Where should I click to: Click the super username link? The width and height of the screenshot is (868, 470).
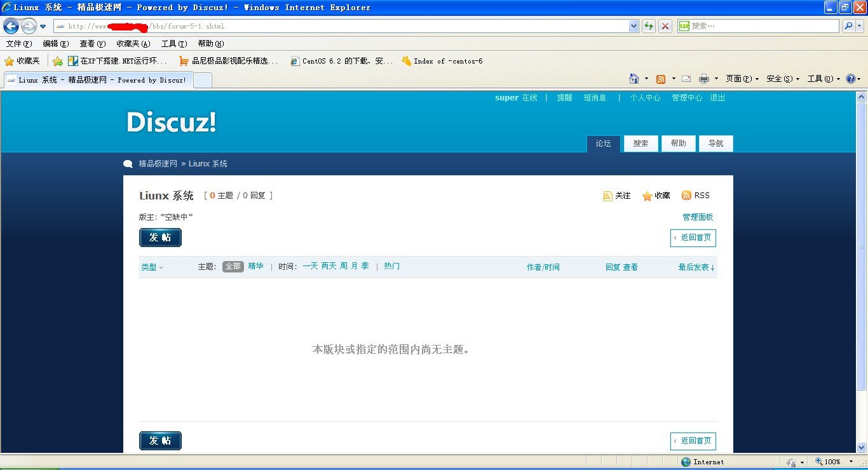tap(507, 98)
